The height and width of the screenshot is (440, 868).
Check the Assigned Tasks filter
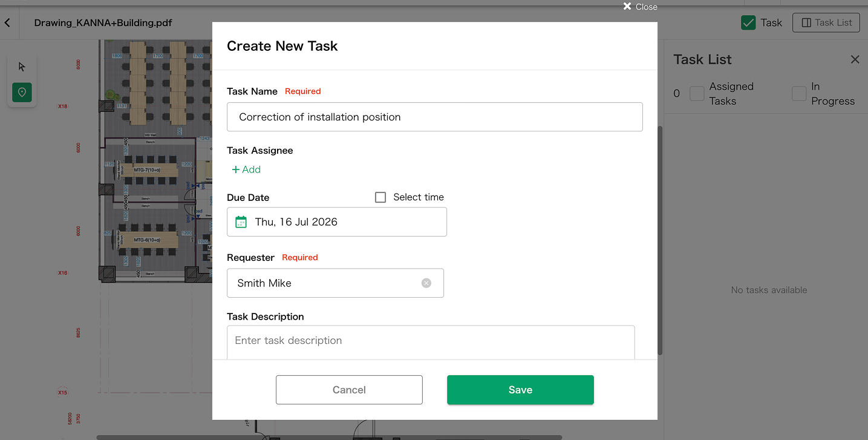click(x=697, y=93)
